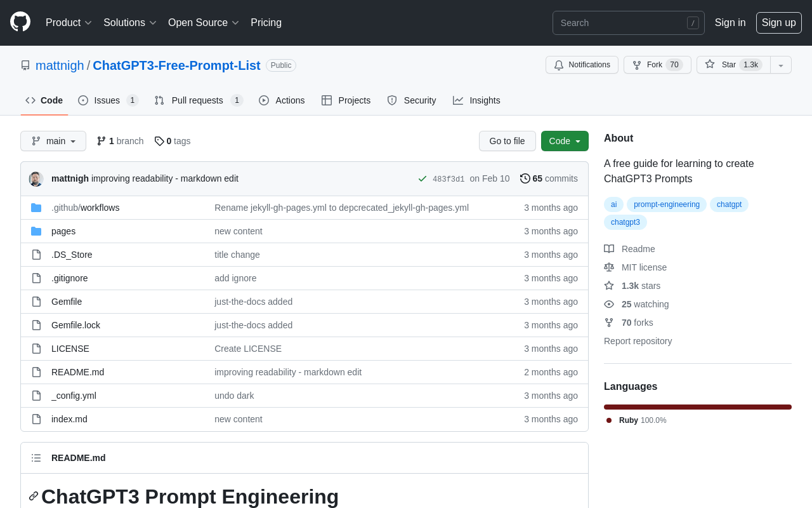The height and width of the screenshot is (508, 812).
Task: Select the 'chatgpt3' topic tag
Action: coord(625,222)
